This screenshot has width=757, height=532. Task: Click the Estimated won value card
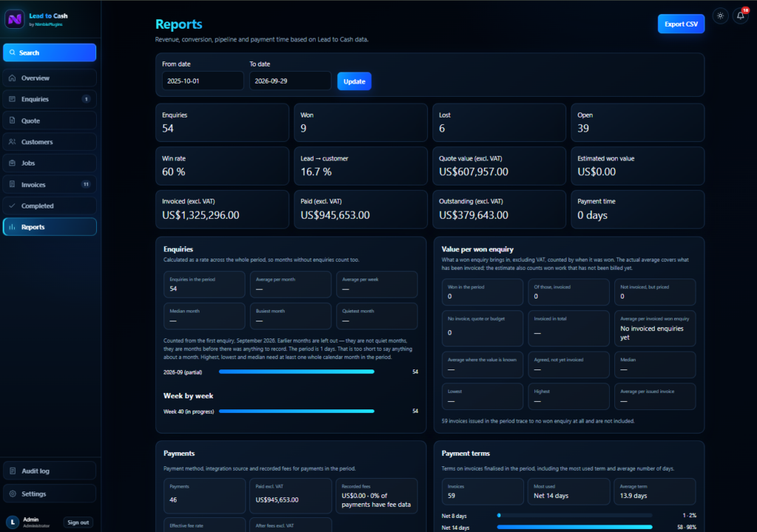pos(637,166)
